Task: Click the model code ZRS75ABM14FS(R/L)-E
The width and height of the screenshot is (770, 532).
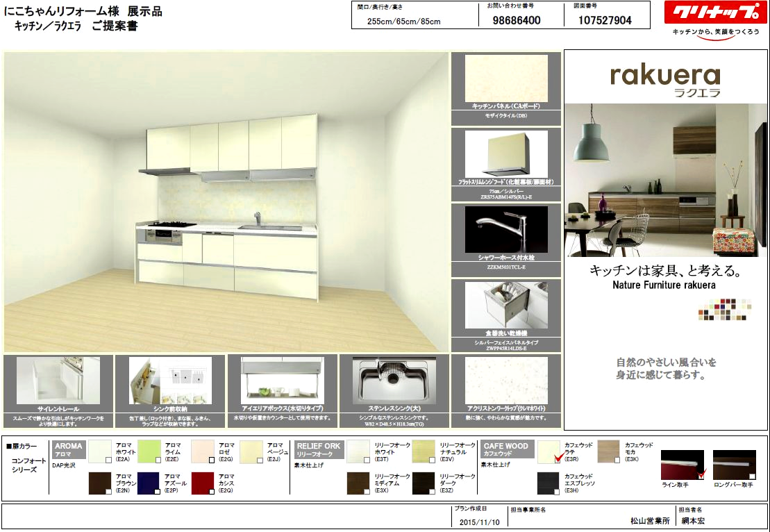Action: [x=505, y=197]
